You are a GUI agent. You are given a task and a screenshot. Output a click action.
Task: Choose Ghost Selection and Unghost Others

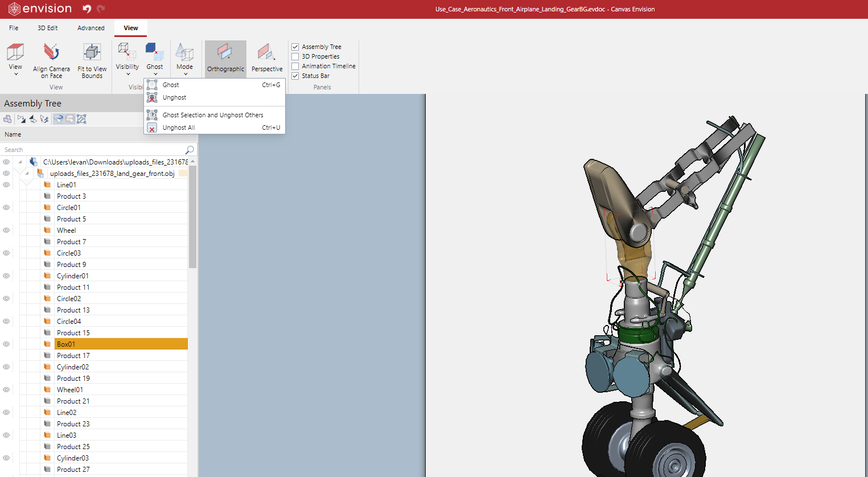(x=214, y=115)
